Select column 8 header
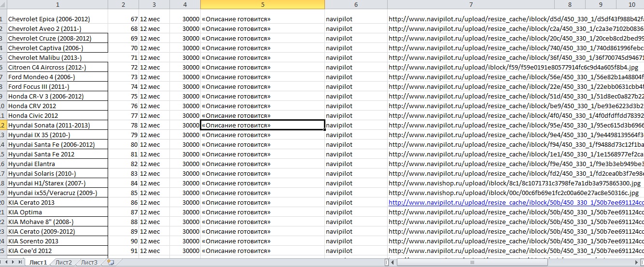This screenshot has width=644, height=267. 570,4
